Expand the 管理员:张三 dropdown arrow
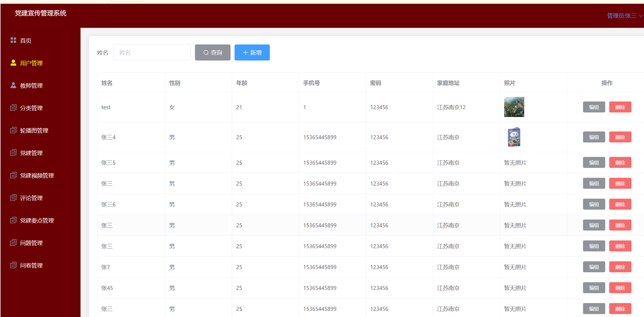The width and height of the screenshot is (644, 317). (x=641, y=16)
